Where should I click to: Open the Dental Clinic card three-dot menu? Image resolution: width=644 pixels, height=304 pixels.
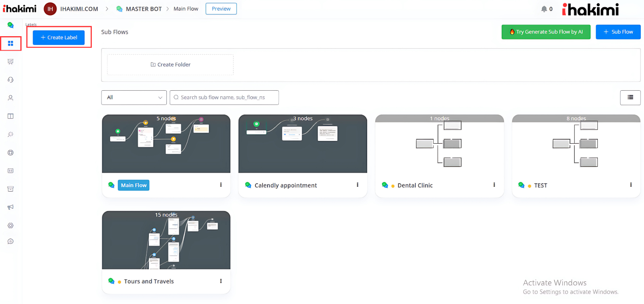coord(494,185)
